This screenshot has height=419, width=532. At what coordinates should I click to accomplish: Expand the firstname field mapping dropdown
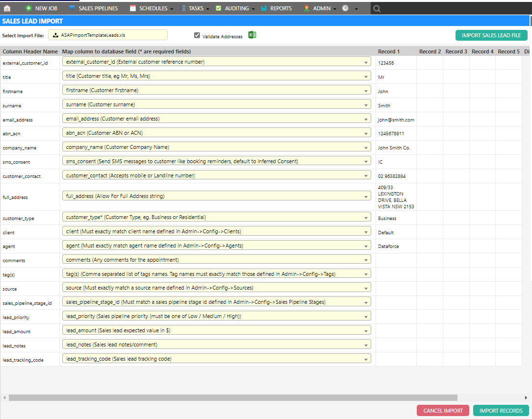coord(216,90)
